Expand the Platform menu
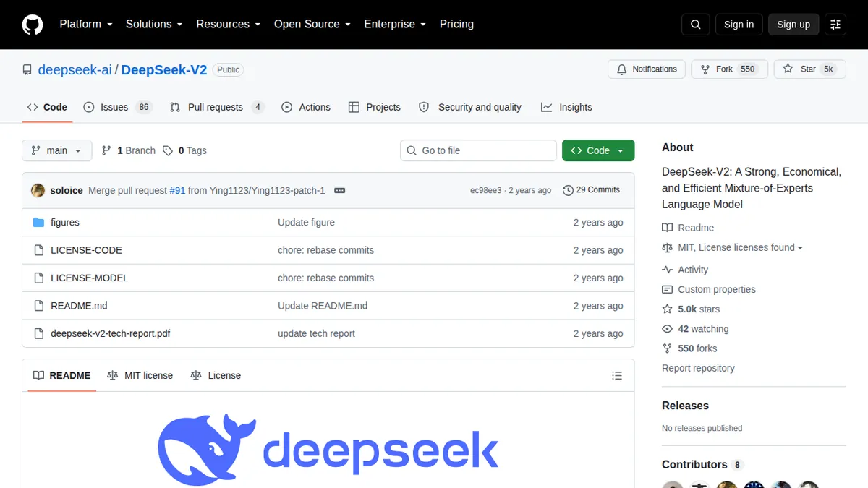 [x=86, y=24]
